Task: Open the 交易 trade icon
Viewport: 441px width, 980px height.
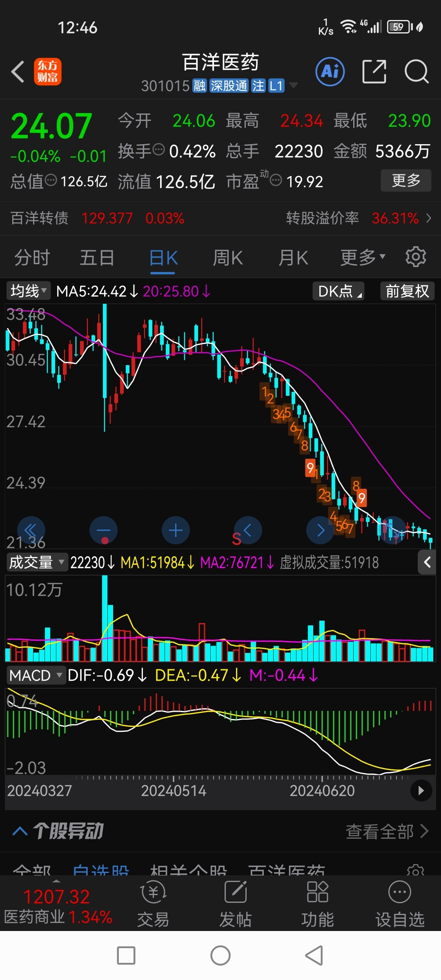Action: pos(153,903)
